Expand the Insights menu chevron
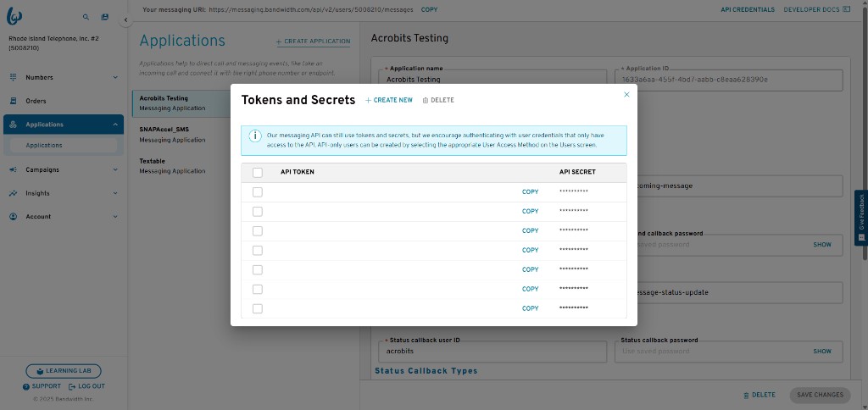 [x=115, y=193]
